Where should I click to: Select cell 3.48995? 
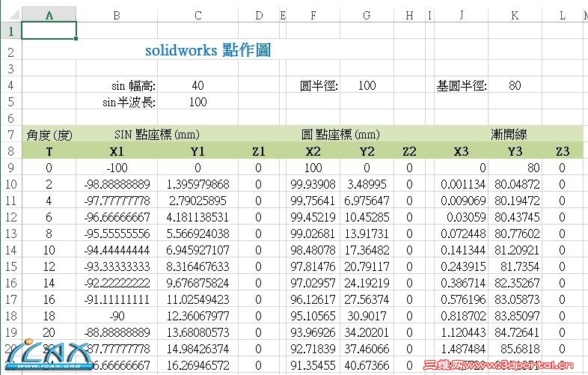pos(367,184)
